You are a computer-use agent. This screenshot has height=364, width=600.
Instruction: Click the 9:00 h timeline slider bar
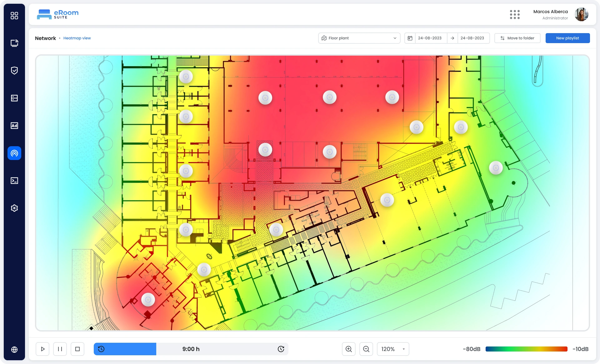click(x=191, y=349)
